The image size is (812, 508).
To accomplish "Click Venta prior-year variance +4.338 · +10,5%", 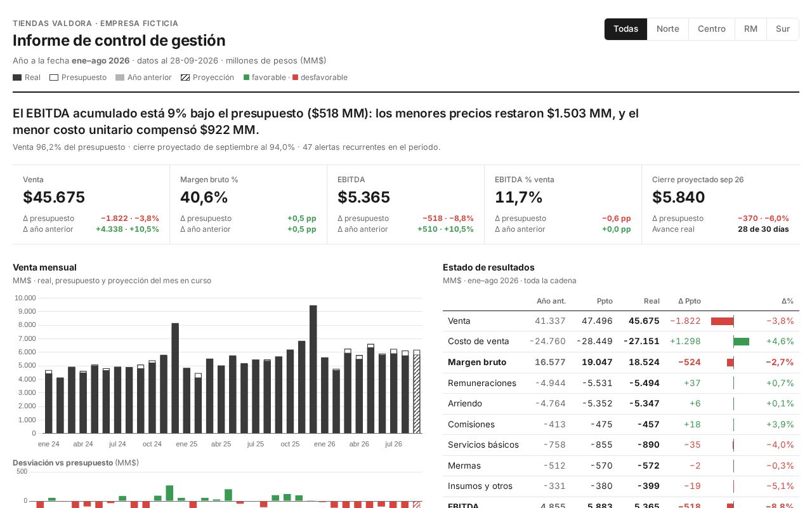I will [128, 229].
